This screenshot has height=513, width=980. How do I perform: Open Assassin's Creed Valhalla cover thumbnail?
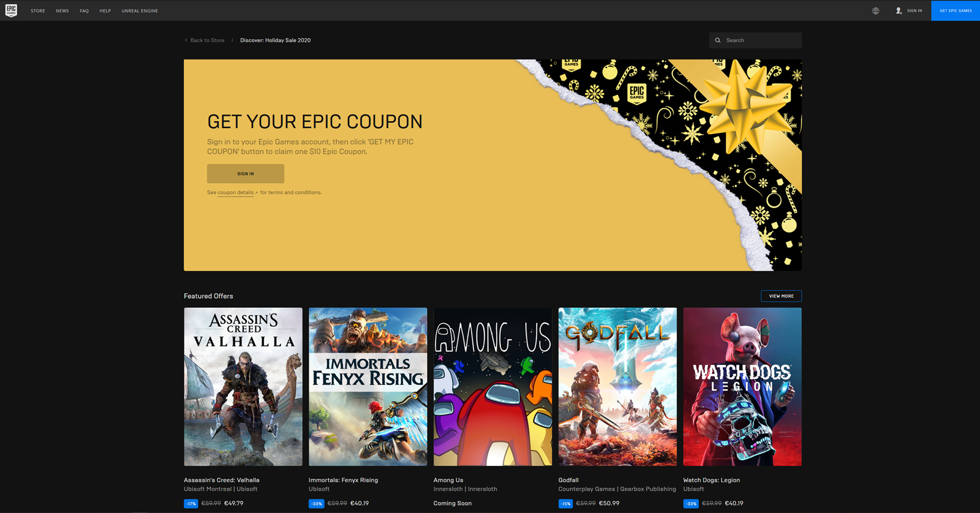[243, 387]
